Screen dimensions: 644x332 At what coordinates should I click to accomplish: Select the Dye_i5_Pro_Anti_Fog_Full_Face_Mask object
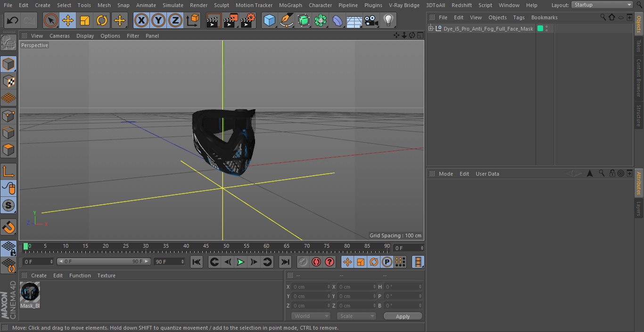(x=488, y=29)
